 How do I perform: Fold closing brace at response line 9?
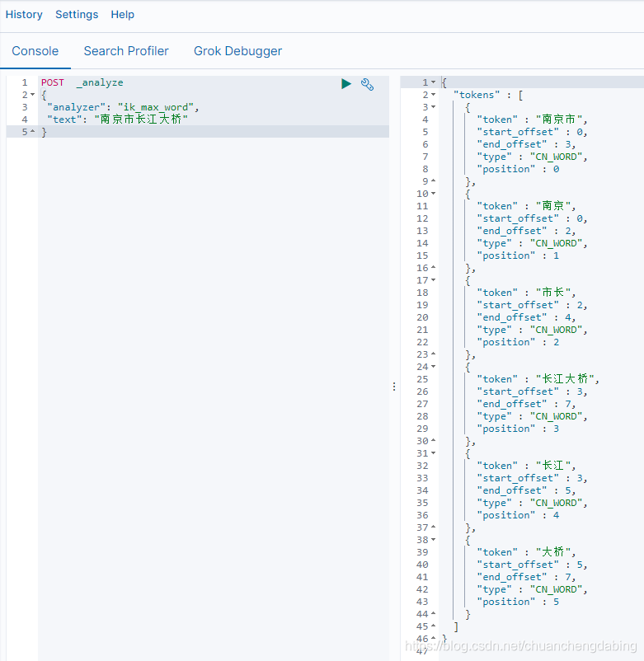pos(433,180)
